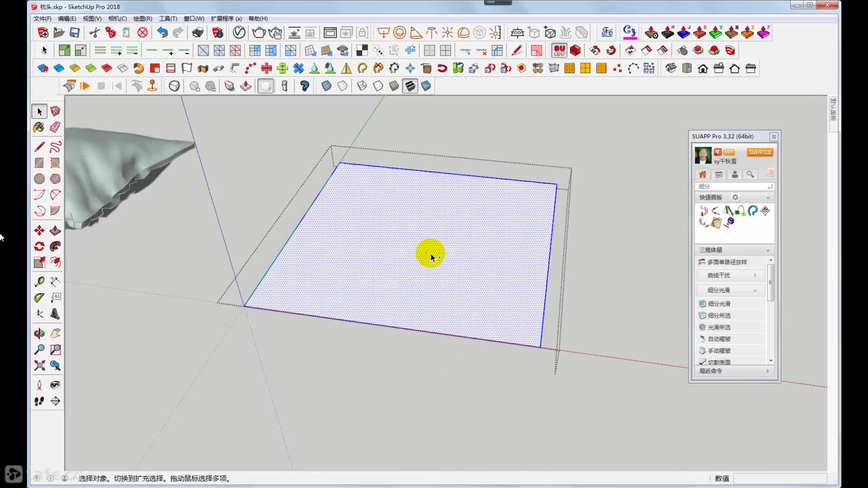
Task: Switch to SUAPP home tab
Action: 703,174
